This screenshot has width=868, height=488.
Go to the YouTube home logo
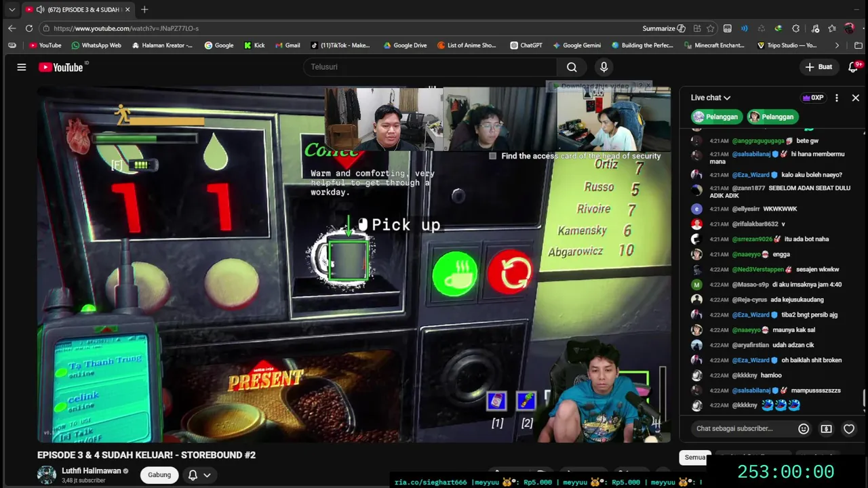(61, 67)
